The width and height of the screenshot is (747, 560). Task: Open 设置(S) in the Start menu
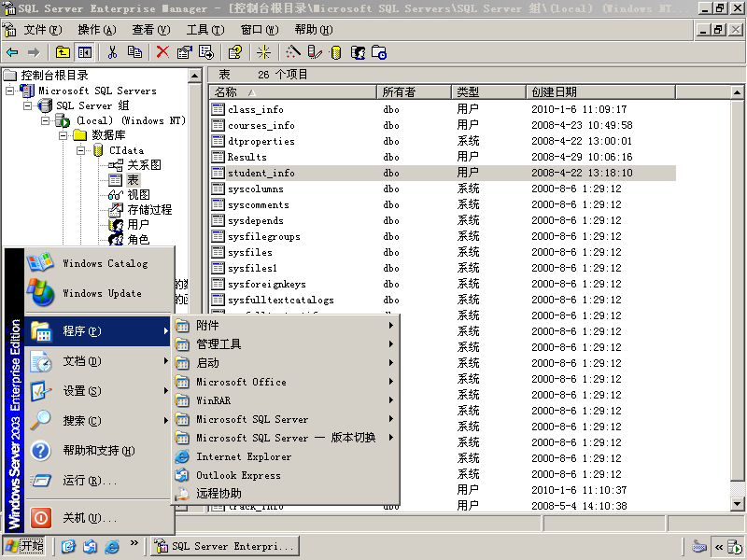(x=100, y=391)
